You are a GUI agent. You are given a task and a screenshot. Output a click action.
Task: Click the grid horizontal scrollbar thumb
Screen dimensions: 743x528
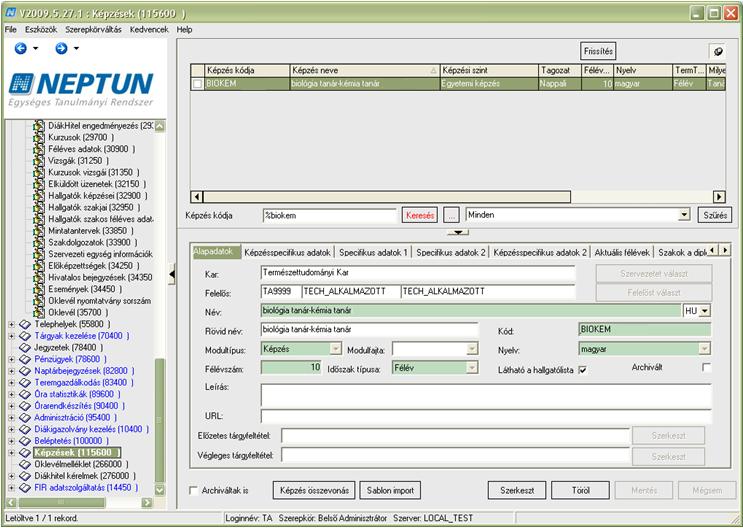point(387,197)
